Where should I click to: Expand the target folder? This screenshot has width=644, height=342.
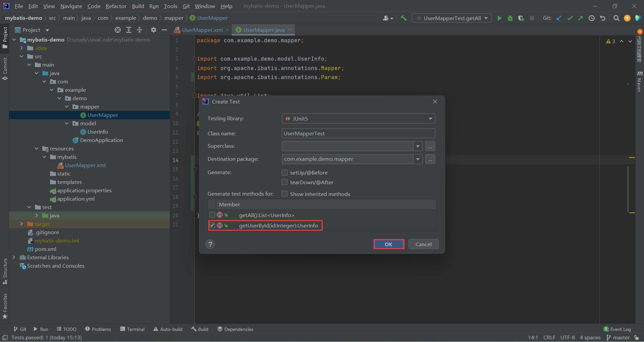pyautogui.click(x=21, y=224)
